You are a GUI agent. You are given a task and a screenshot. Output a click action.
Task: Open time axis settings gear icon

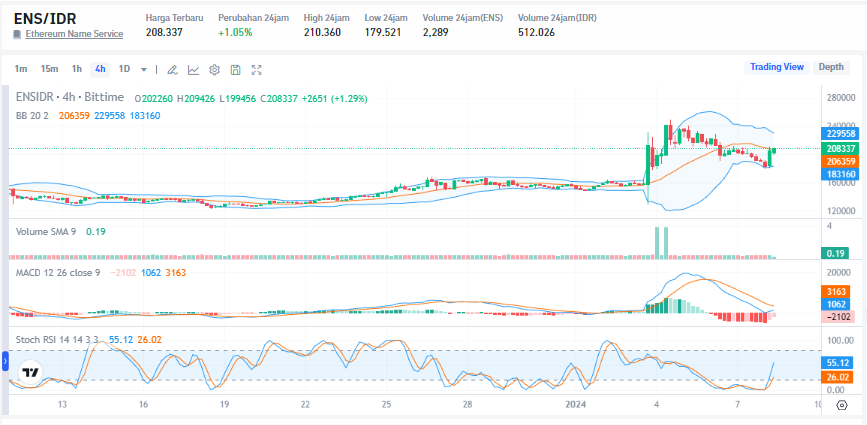click(x=842, y=405)
